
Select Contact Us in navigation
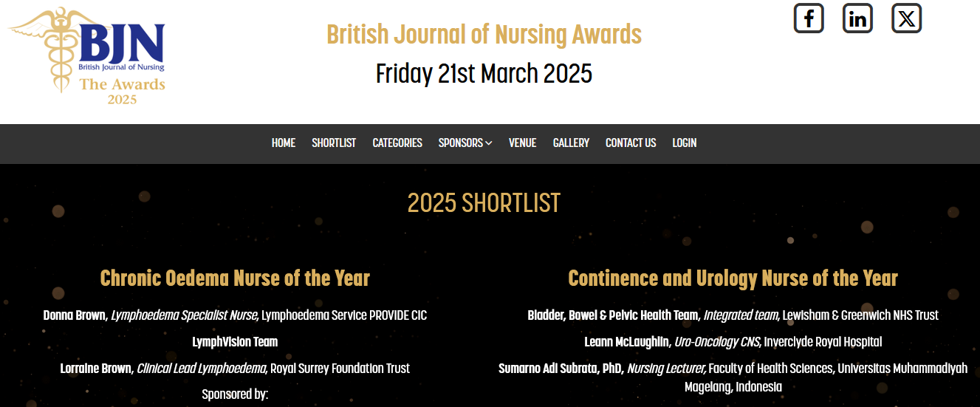point(631,143)
